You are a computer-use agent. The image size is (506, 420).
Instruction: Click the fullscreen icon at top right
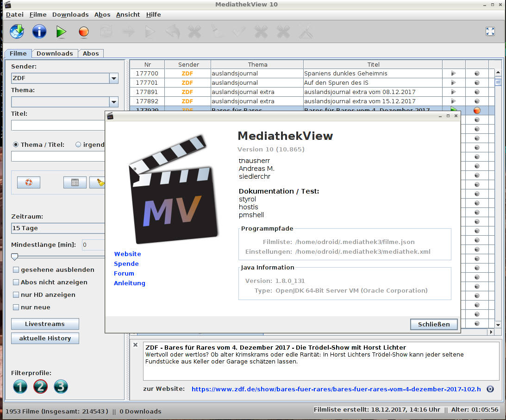[x=490, y=31]
